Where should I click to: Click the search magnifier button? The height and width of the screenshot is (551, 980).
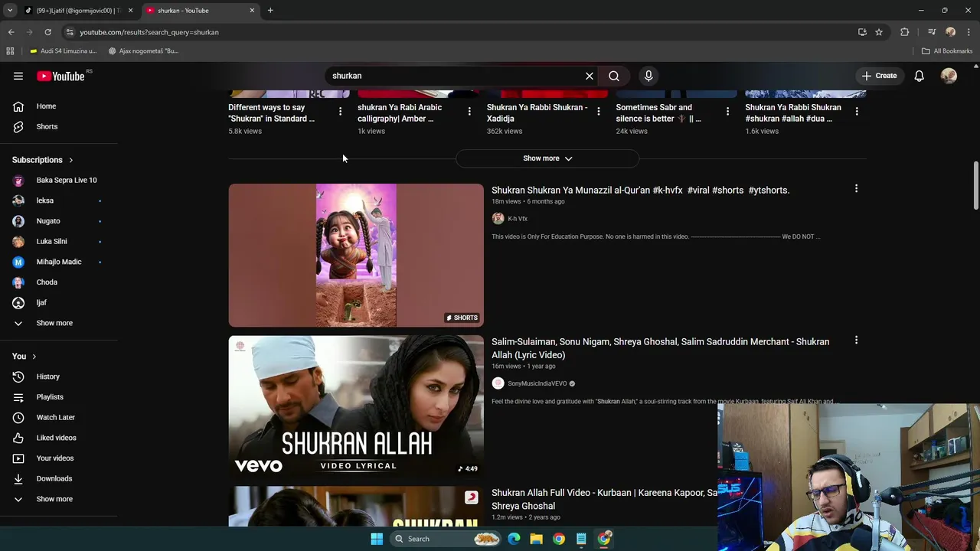click(x=614, y=76)
